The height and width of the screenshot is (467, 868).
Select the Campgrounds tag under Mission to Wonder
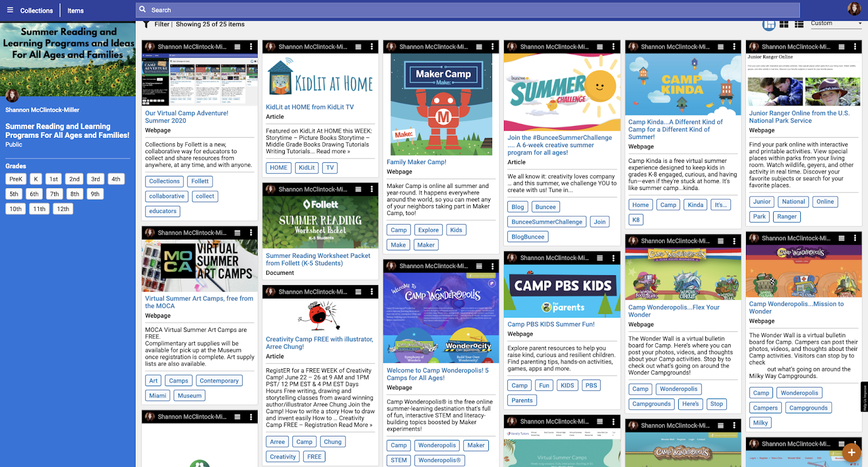click(x=808, y=408)
